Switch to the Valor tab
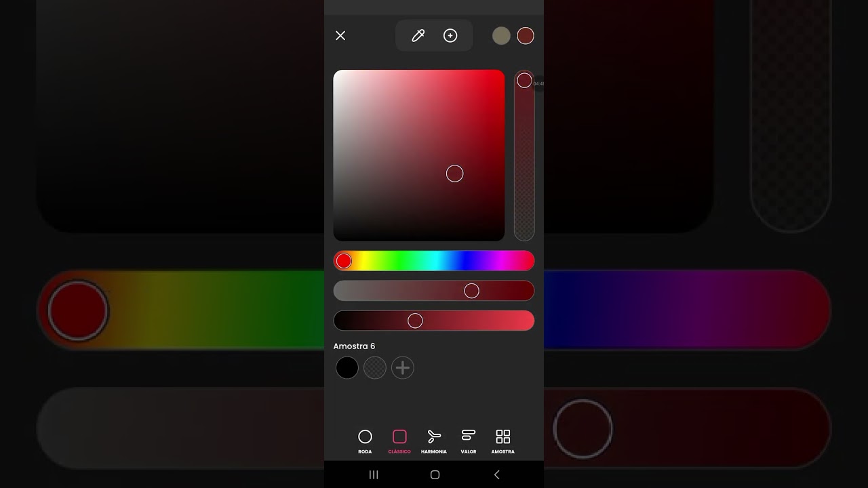 click(469, 441)
